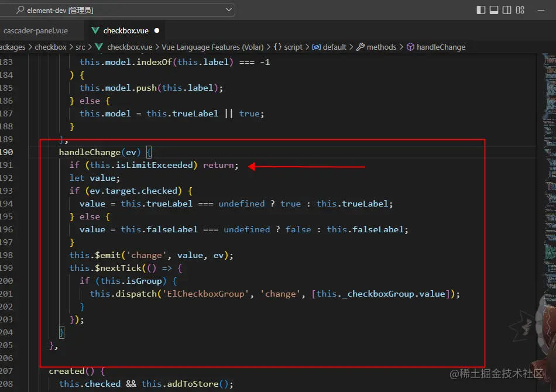Click 'isLimitExceeded' on line 191
Viewport: 556px width, 392px height.
(x=155, y=165)
